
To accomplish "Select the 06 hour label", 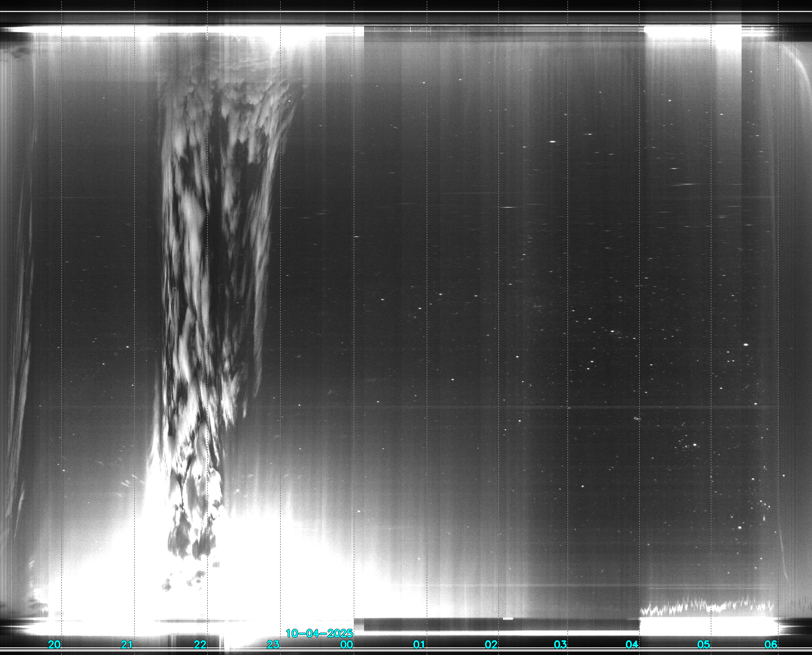I will point(770,644).
